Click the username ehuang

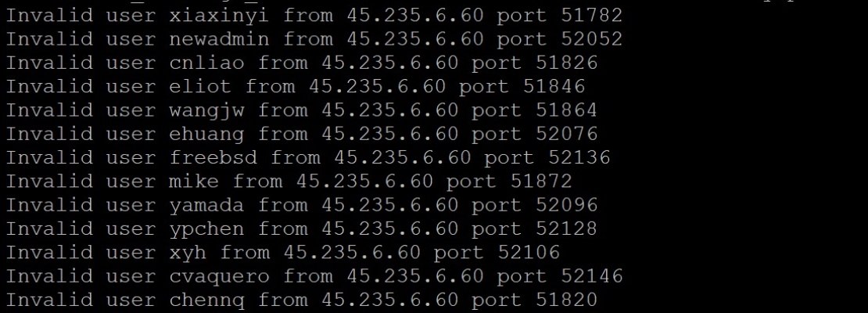[206, 135]
